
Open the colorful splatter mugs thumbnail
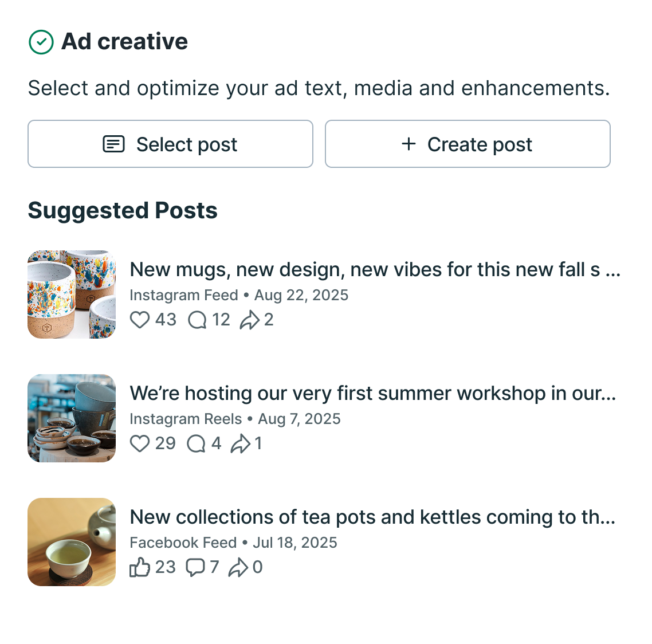(72, 294)
